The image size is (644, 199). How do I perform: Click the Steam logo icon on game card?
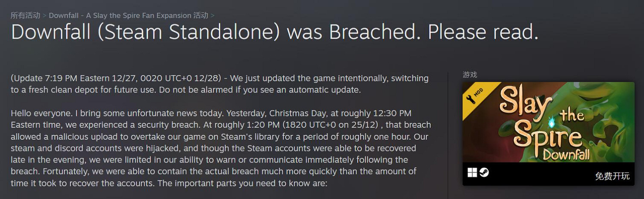484,173
